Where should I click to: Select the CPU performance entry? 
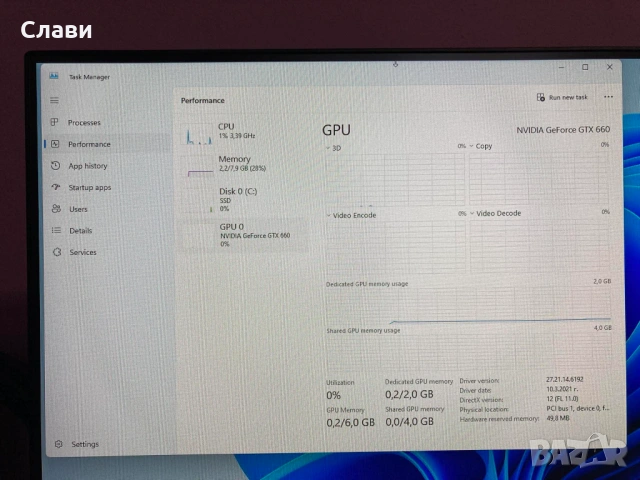coord(243,134)
